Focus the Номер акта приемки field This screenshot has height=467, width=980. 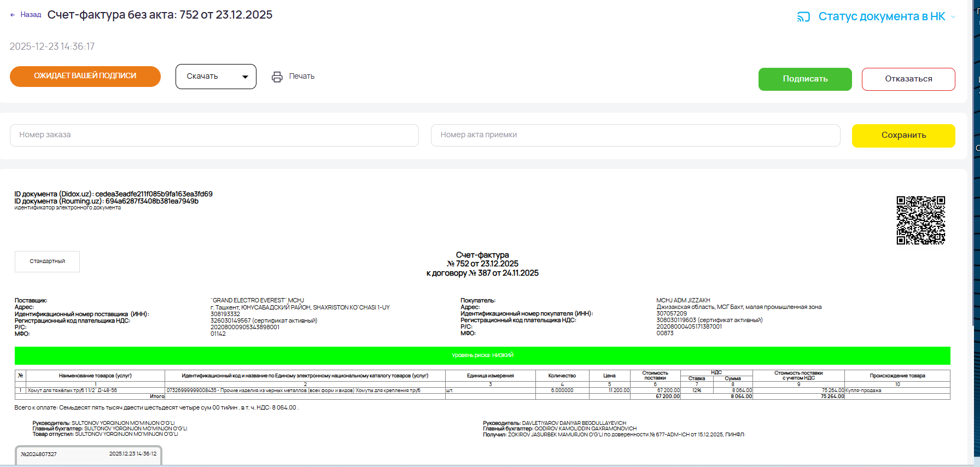[x=635, y=135]
